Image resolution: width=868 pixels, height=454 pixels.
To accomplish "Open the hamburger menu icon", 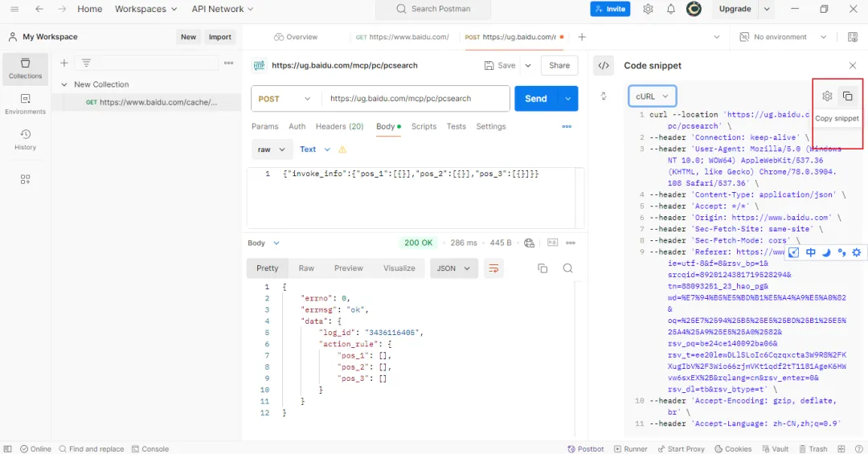I will pyautogui.click(x=14, y=9).
